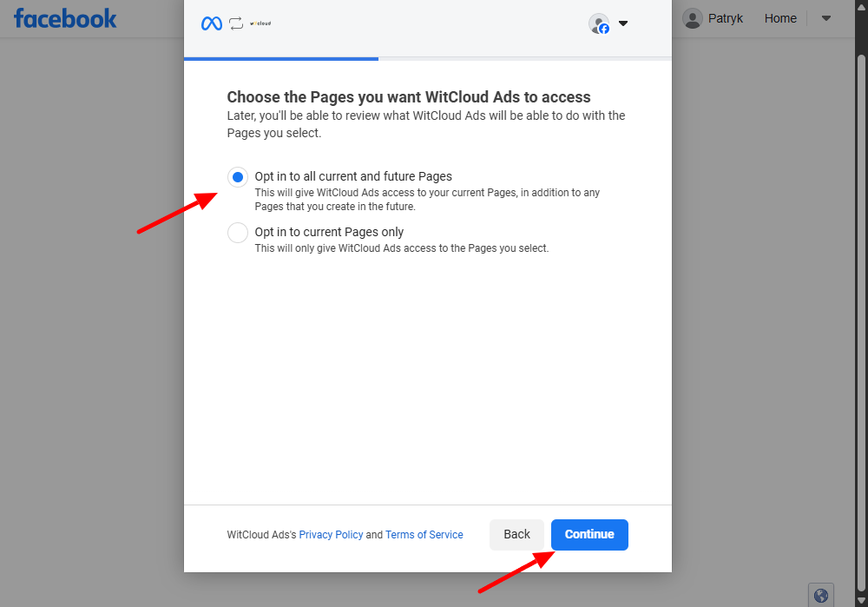Click the blue step progress bar
Image resolution: width=868 pixels, height=607 pixels.
[281, 59]
